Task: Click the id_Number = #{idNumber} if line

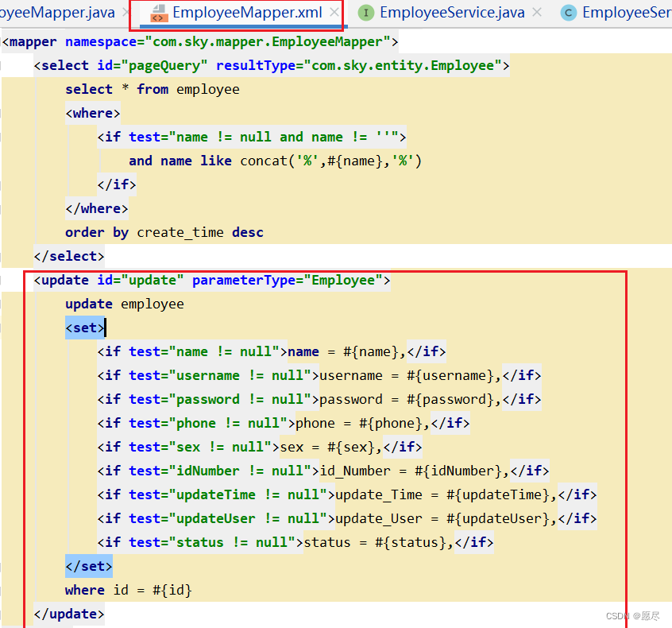Action: click(323, 471)
